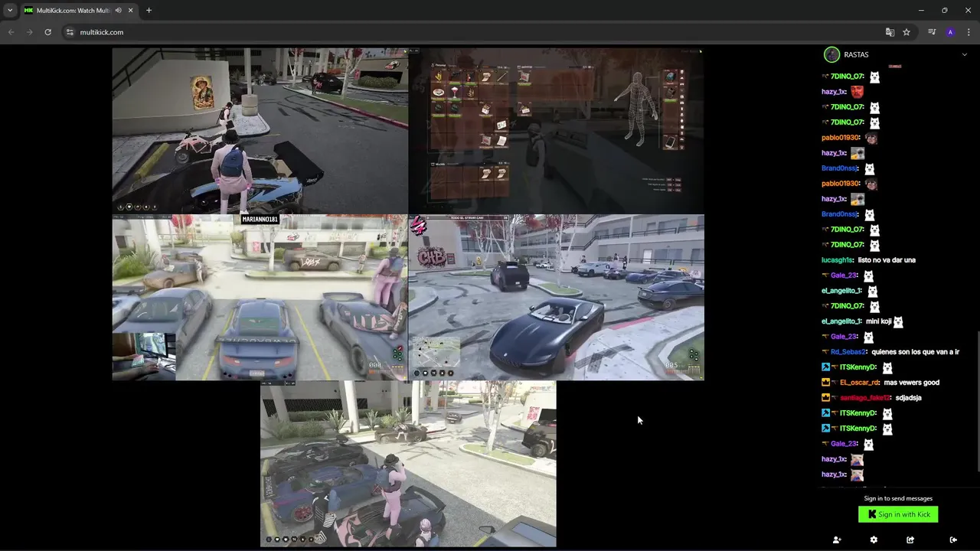Click message 'mas vewers good'
Image resolution: width=980 pixels, height=551 pixels.
(x=911, y=383)
